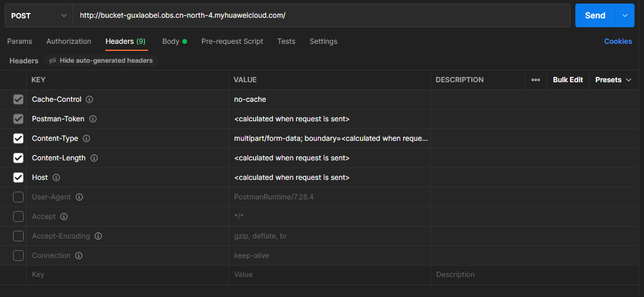Click info icon next to Accept-Encoding
644x297 pixels.
[98, 236]
